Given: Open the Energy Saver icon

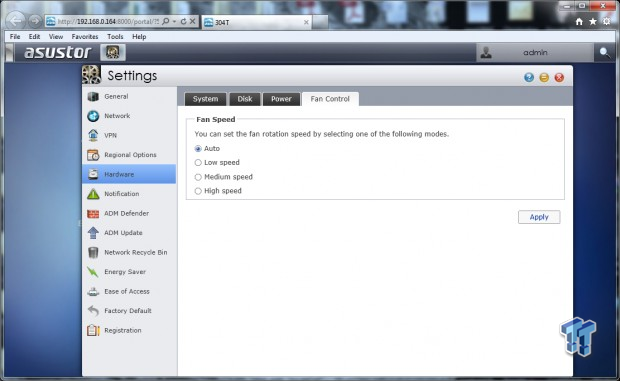Looking at the screenshot, I should pos(93,272).
